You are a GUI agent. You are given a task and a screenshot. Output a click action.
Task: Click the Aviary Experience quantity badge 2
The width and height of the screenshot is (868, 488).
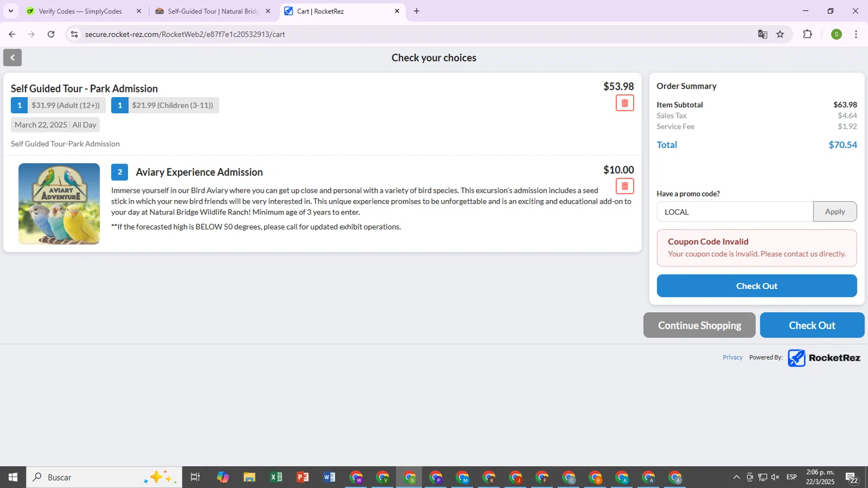[120, 172]
